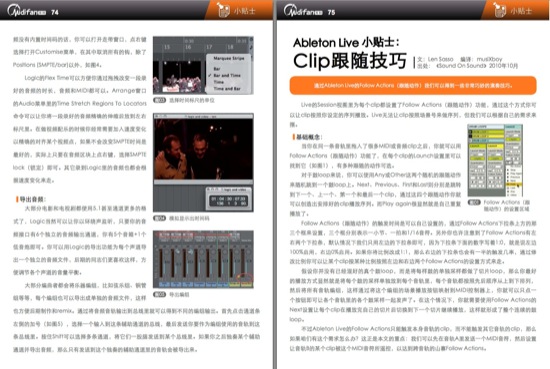Click the tips mascot icon on page 75 header
This screenshot has width=550, height=369.
point(499,9)
